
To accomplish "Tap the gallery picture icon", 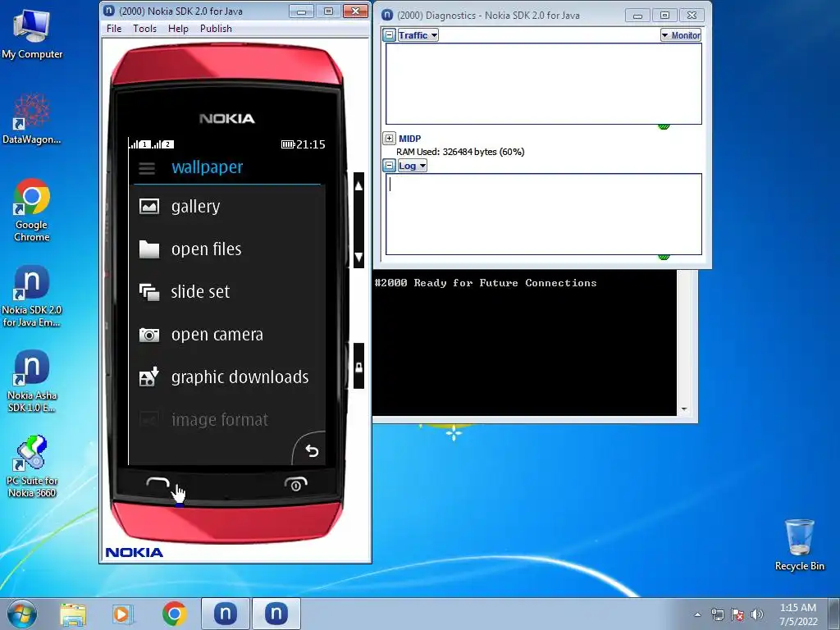I will [149, 206].
